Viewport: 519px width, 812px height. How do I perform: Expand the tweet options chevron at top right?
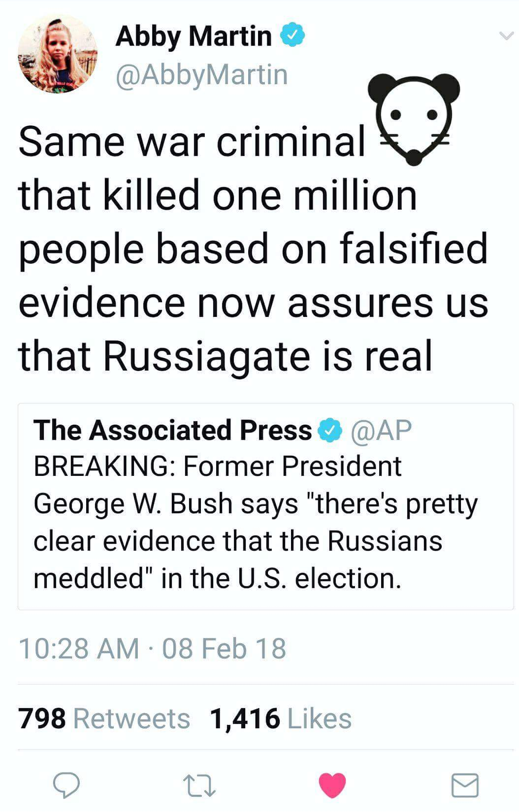[505, 36]
